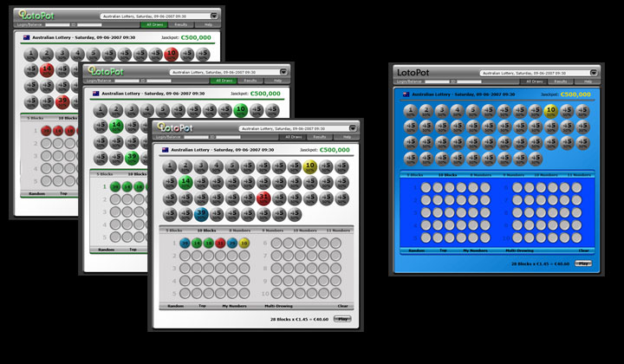This screenshot has width=624, height=364.
Task: Deselect red ball 10 in back window
Action: (171, 54)
